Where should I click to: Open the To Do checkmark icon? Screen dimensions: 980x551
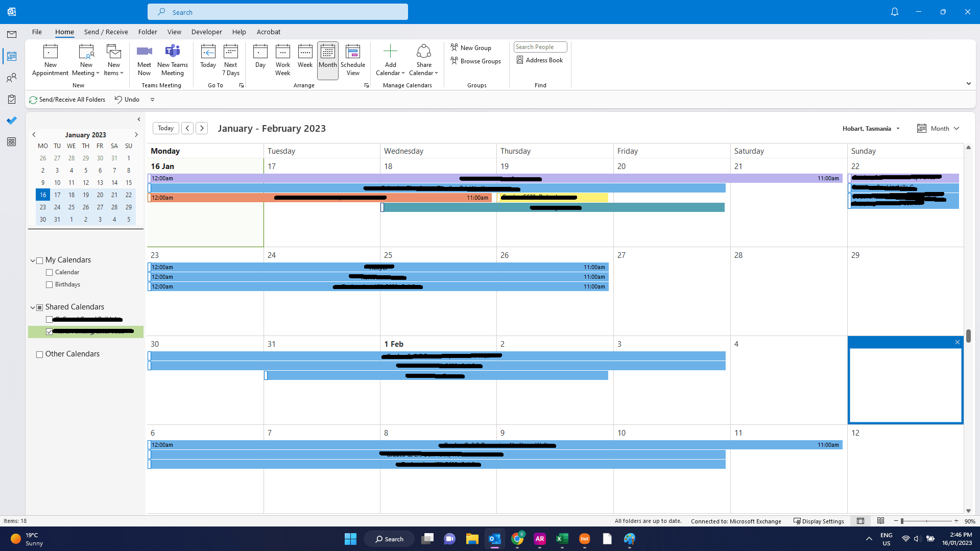[12, 121]
